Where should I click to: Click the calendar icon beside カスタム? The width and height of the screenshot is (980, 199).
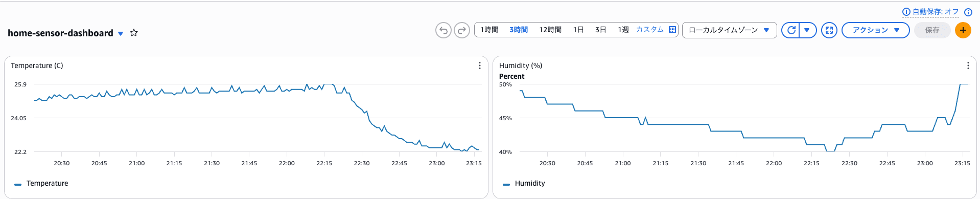[x=672, y=30]
